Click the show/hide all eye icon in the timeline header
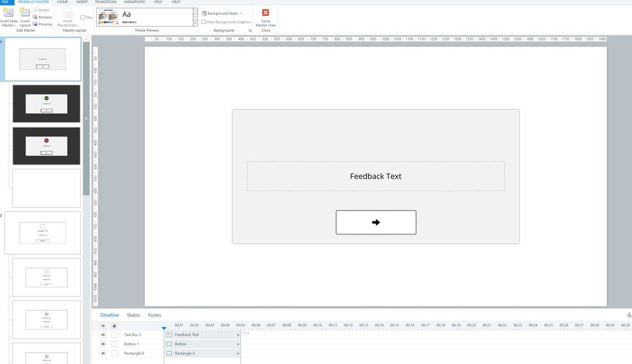 click(x=102, y=325)
